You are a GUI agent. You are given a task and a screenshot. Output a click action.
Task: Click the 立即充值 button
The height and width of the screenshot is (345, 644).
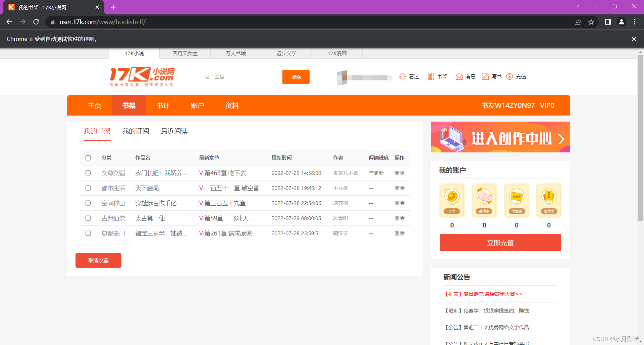[x=500, y=243]
